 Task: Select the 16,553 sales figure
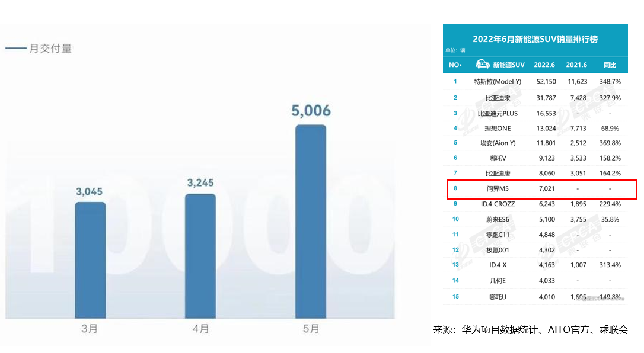click(546, 114)
